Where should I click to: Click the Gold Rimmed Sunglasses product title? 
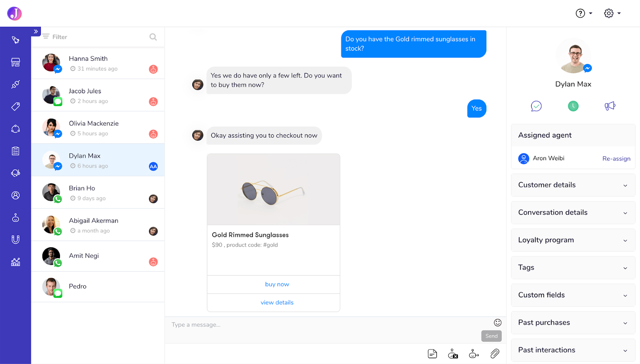250,235
